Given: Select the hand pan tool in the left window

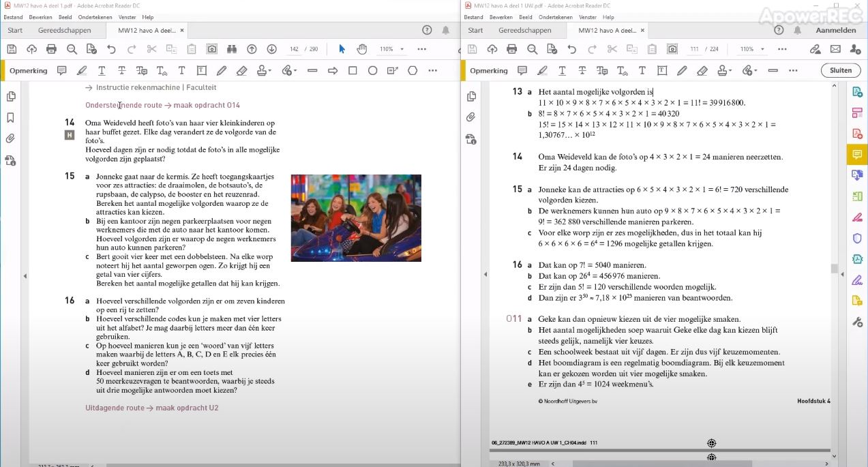Looking at the screenshot, I should click(362, 49).
